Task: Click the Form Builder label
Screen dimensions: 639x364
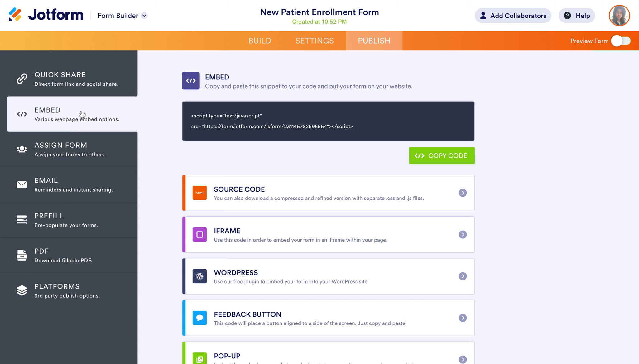Action: (x=118, y=16)
